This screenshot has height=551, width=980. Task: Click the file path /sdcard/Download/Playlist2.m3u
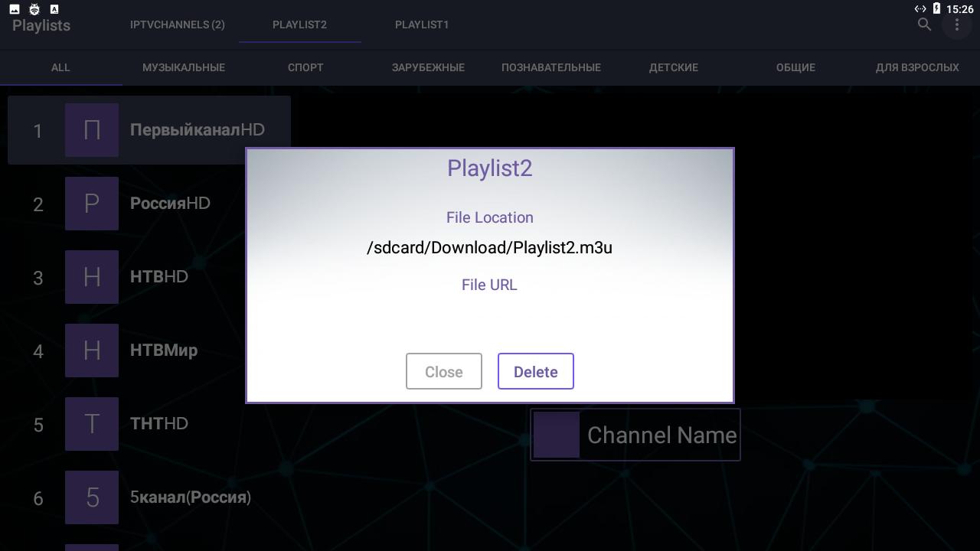pos(490,248)
